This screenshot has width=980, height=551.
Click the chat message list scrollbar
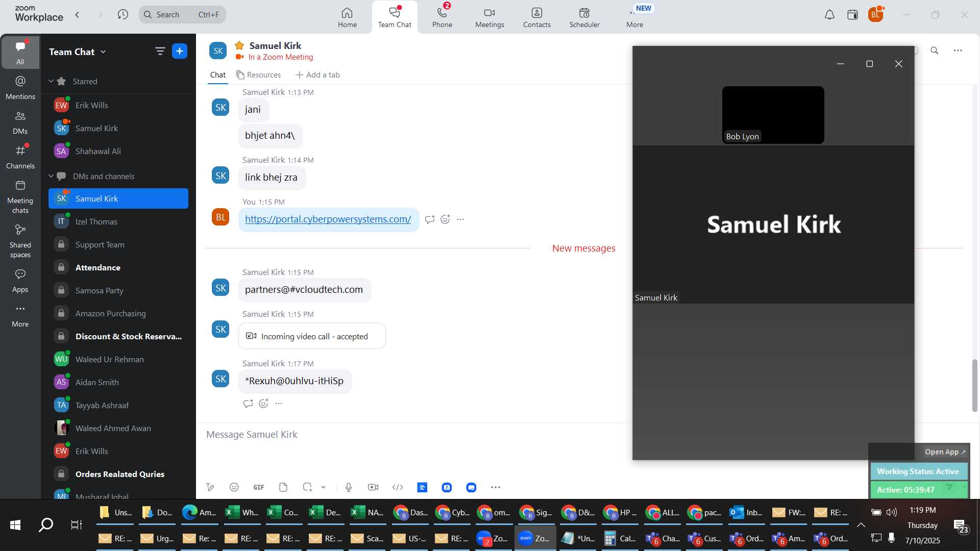click(x=974, y=385)
